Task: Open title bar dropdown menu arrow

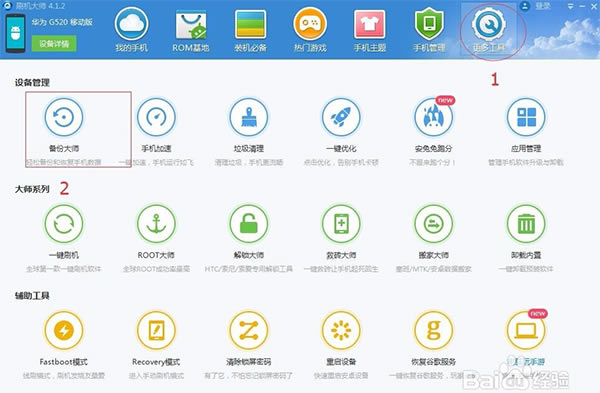Action: pos(571,7)
